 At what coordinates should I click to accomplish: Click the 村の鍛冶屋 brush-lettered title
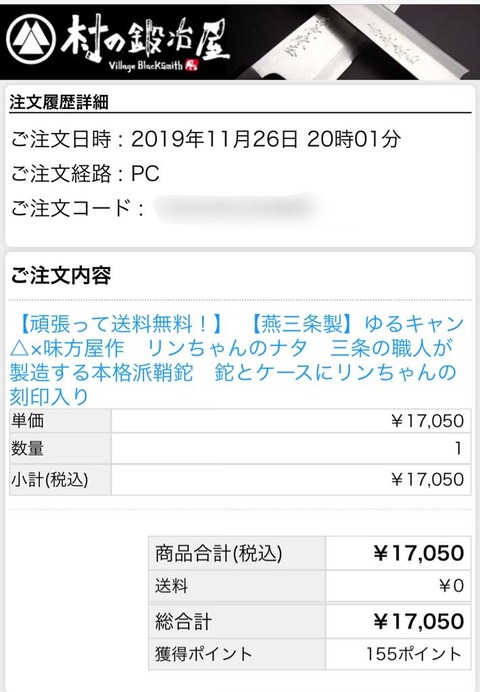[x=145, y=39]
